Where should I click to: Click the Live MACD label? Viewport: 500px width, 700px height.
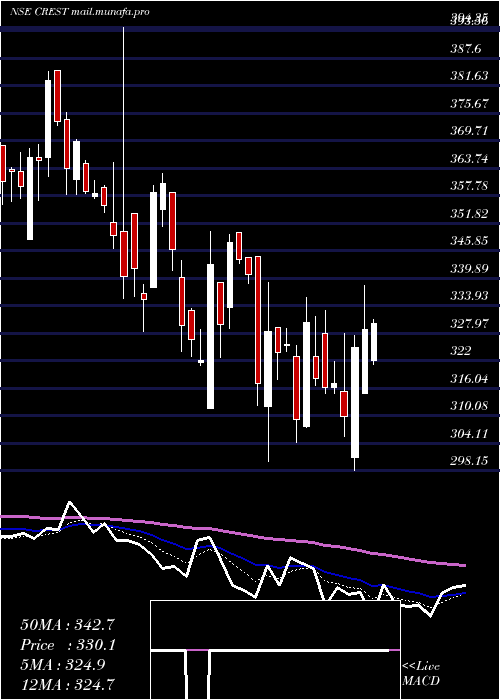tap(421, 674)
